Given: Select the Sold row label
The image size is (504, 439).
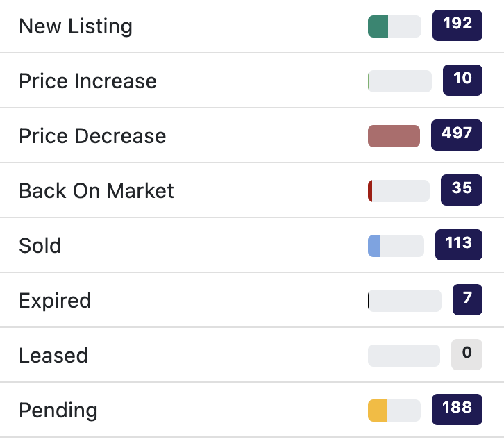Looking at the screenshot, I should 40,246.
